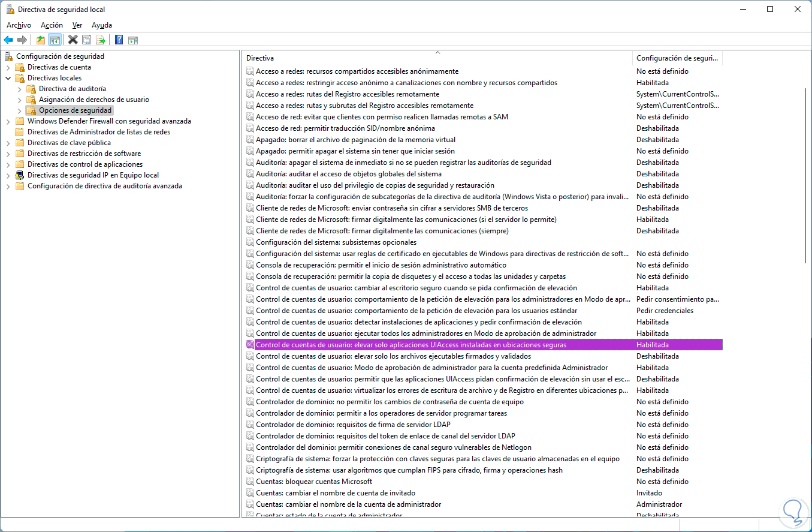Click the Delete X icon in toolbar
This screenshot has width=812, height=532.
pyautogui.click(x=73, y=40)
